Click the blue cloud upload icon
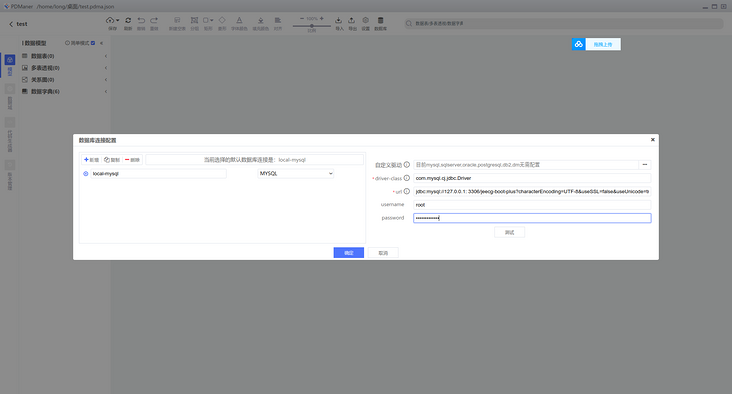This screenshot has height=394, width=732. [x=579, y=44]
